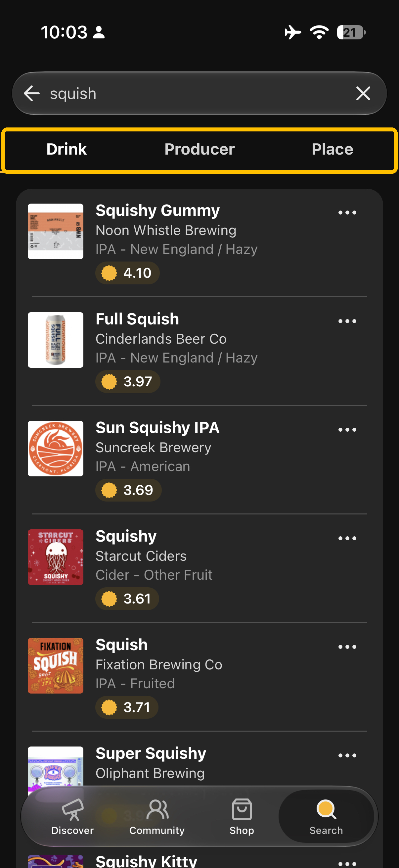The height and width of the screenshot is (868, 399).
Task: Open more options for Squishy Gummy
Action: (x=347, y=213)
